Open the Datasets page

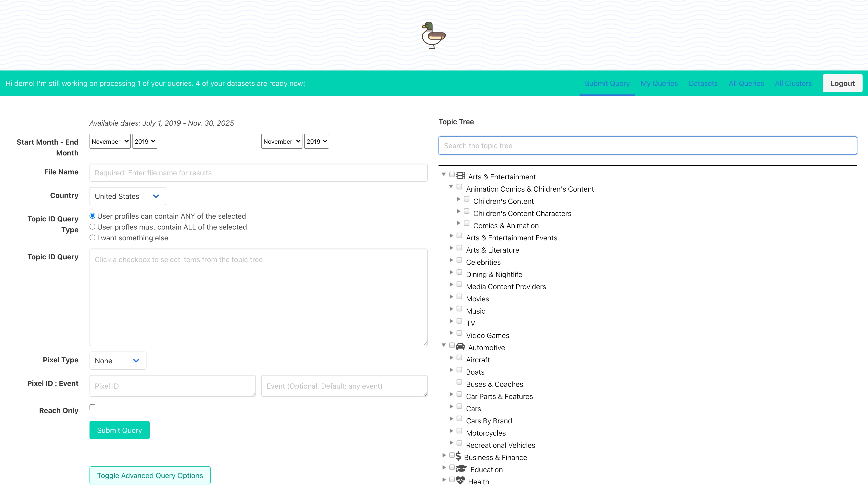[703, 83]
